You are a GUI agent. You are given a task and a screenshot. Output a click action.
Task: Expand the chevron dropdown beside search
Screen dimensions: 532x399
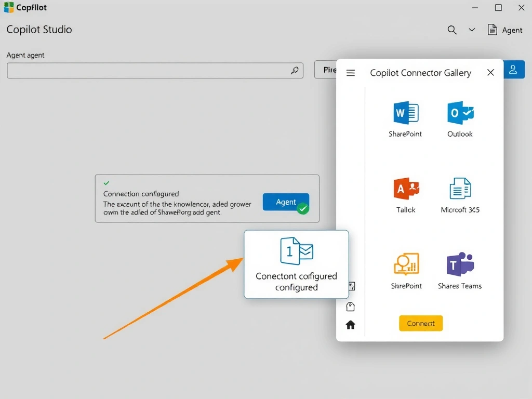pyautogui.click(x=472, y=30)
